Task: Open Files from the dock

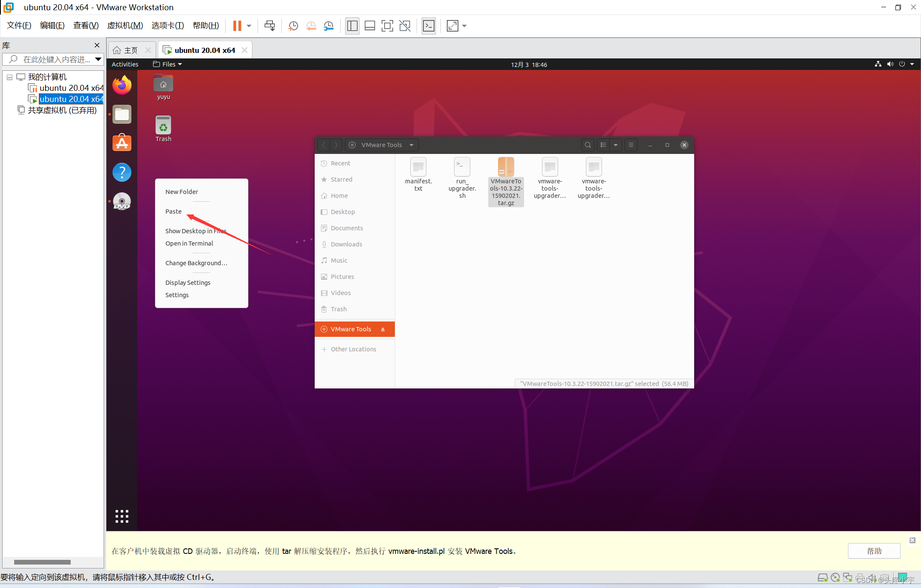Action: [x=122, y=114]
